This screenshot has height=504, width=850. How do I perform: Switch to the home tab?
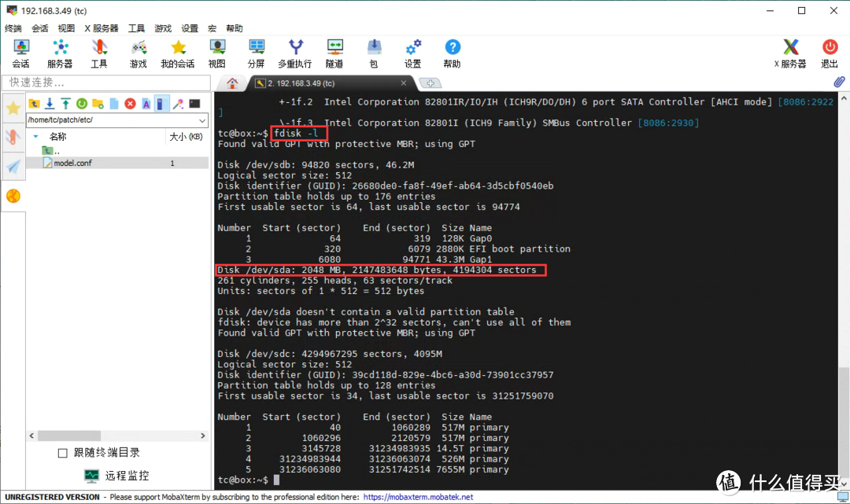pos(232,83)
